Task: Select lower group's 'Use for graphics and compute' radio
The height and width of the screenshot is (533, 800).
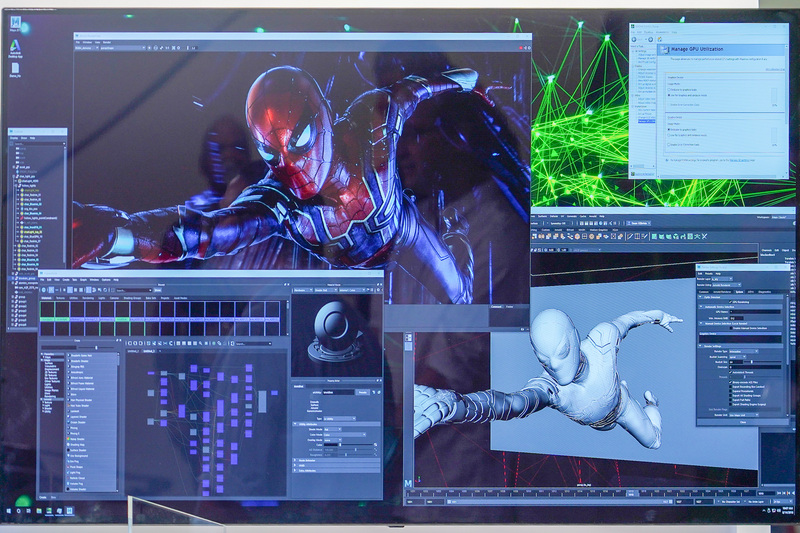Action: (x=669, y=135)
